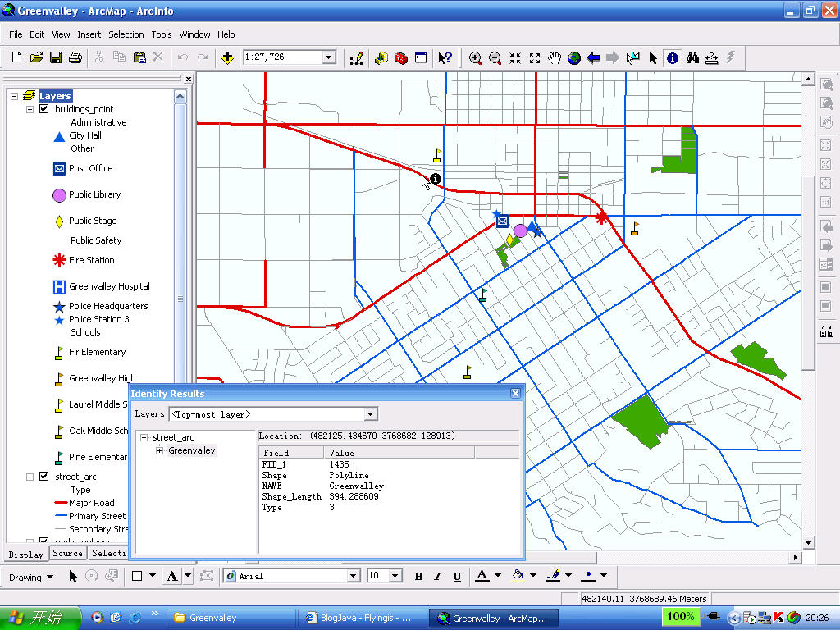Viewport: 840px width, 630px height.
Task: Select the Select Elements arrow tool
Action: click(x=652, y=58)
